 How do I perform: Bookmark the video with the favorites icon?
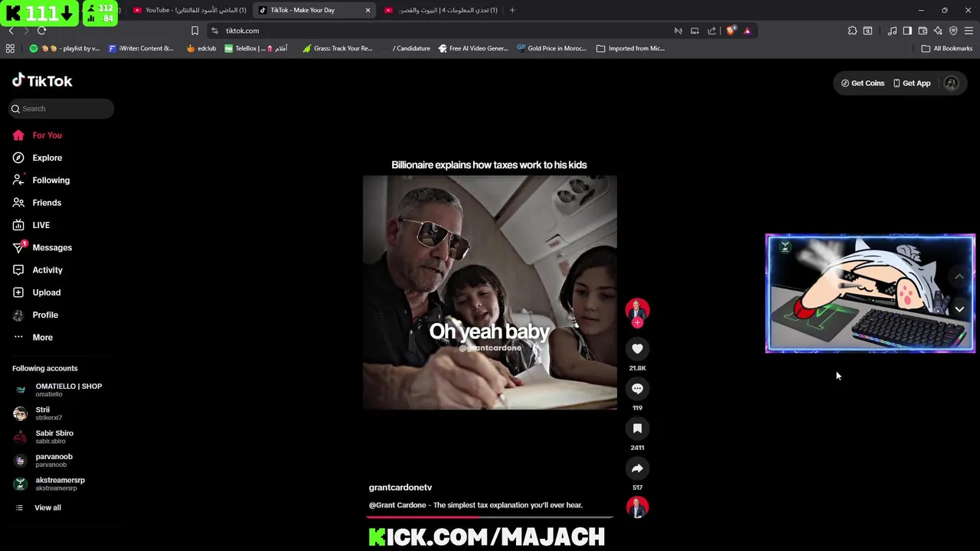point(637,429)
